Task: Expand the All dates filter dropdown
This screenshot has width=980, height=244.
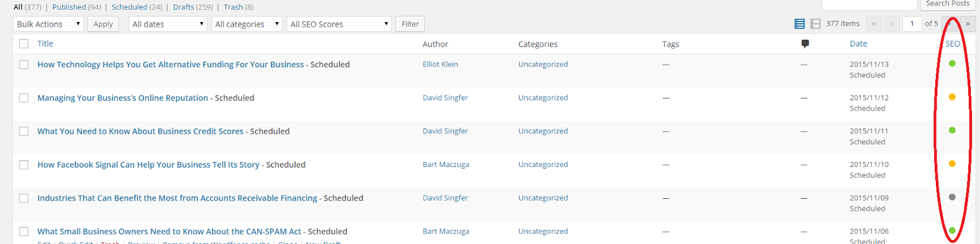Action: pyautogui.click(x=168, y=24)
